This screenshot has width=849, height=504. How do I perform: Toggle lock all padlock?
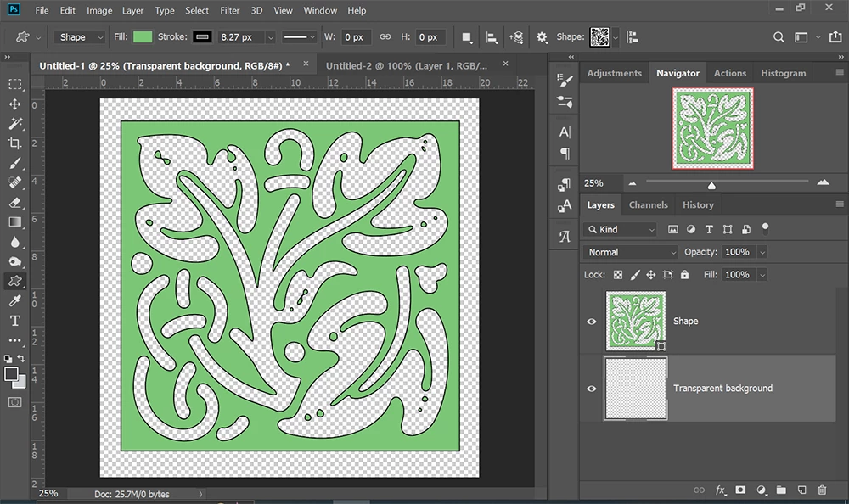684,275
